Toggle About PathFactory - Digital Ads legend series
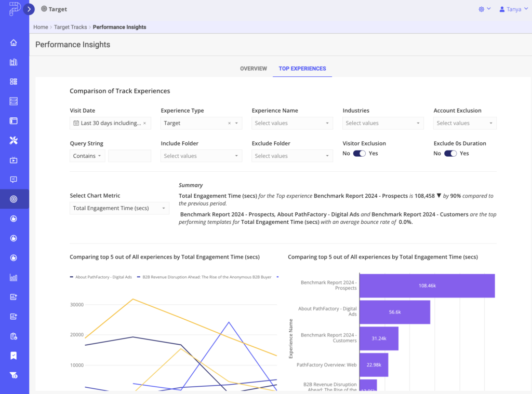This screenshot has height=394, width=532. (101, 277)
